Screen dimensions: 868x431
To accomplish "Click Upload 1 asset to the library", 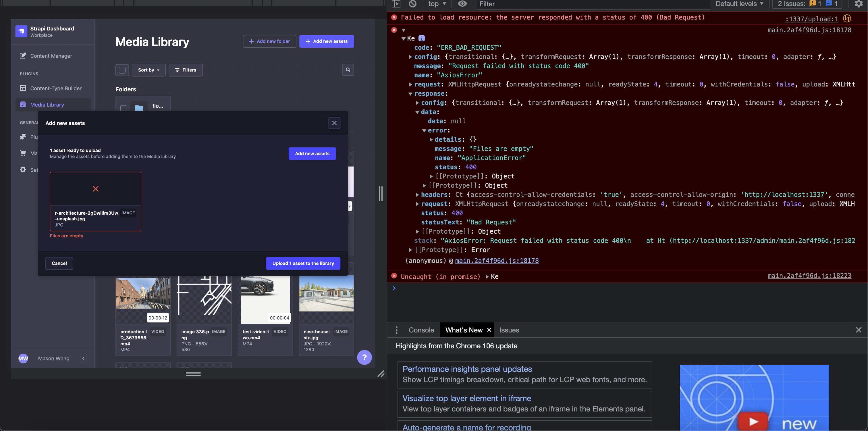I will [302, 263].
